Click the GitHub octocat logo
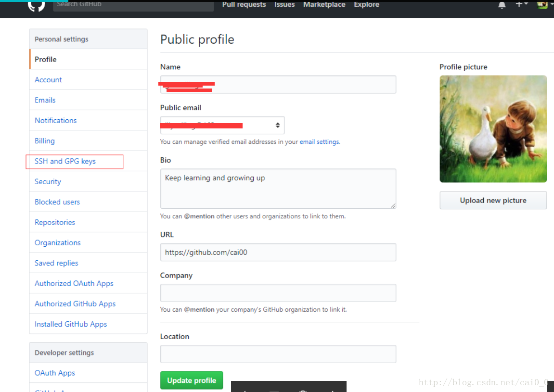 [37, 5]
